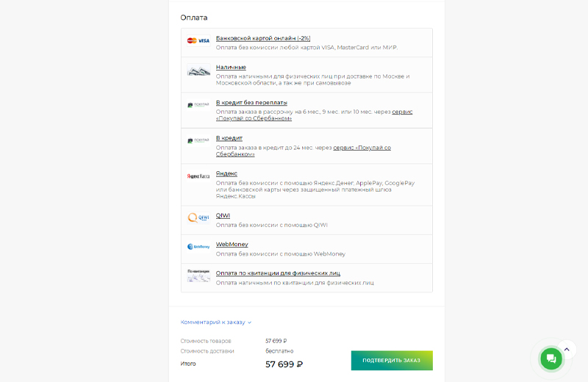Click the Visa MasterCard payment logo
This screenshot has width=588, height=382.
tap(198, 40)
